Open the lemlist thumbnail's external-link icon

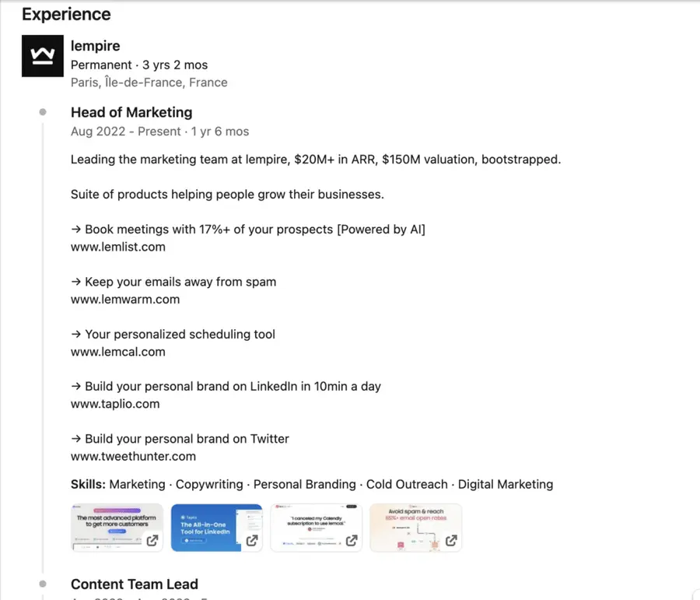point(151,540)
